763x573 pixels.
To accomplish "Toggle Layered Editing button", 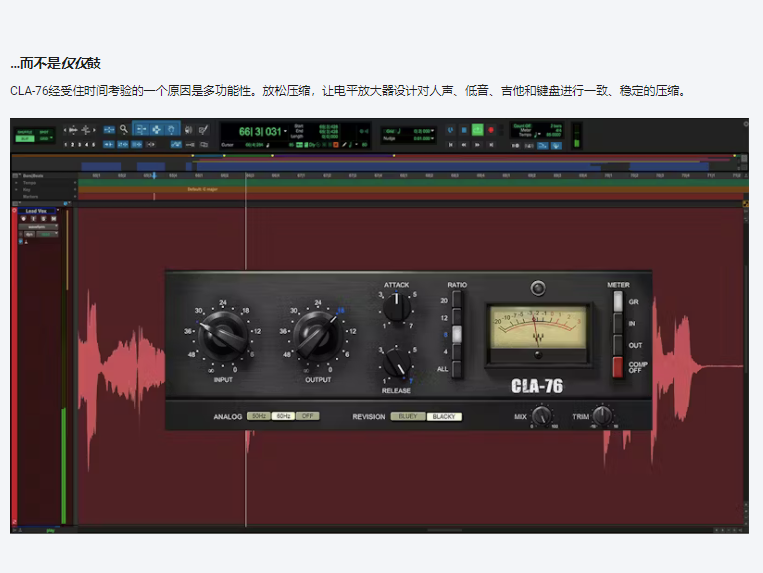I will pos(203,144).
